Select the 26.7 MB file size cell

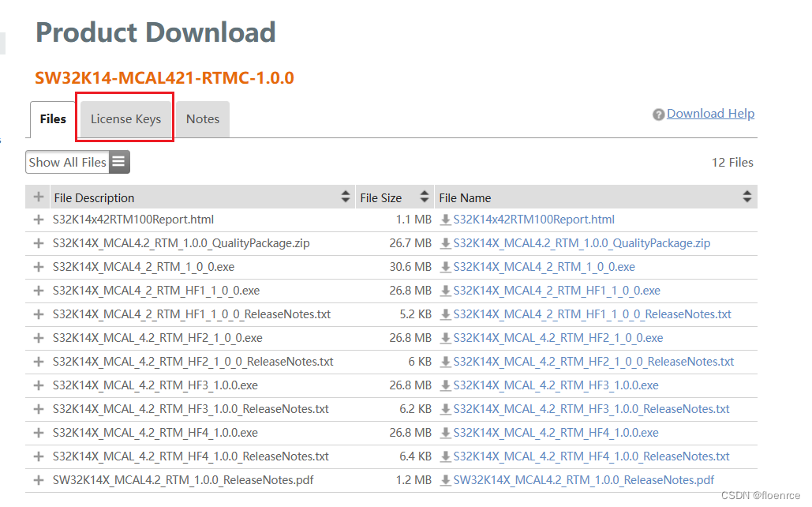[x=410, y=243]
